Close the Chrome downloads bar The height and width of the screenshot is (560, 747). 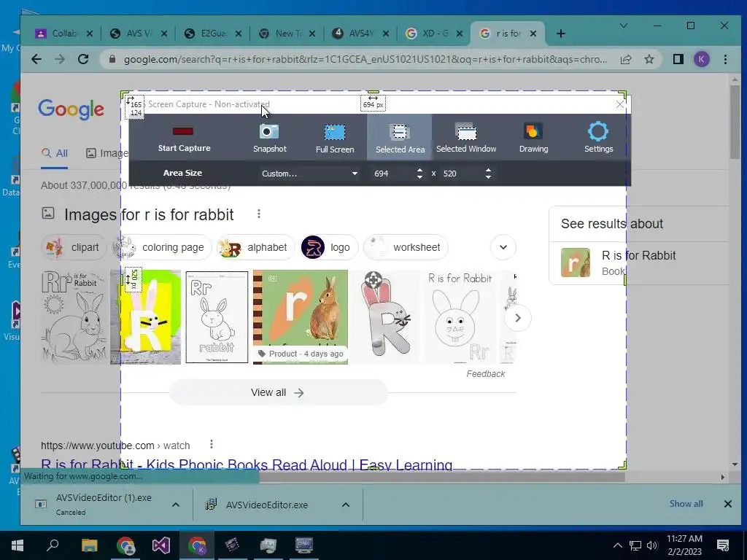pyautogui.click(x=727, y=504)
